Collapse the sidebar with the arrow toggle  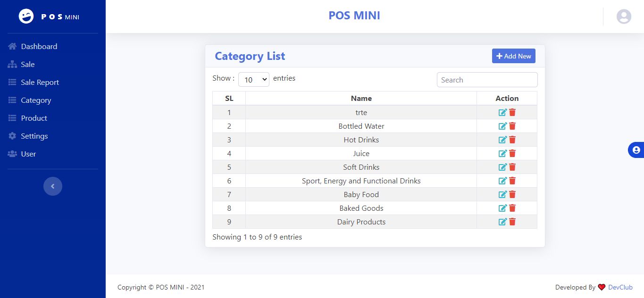[x=53, y=186]
